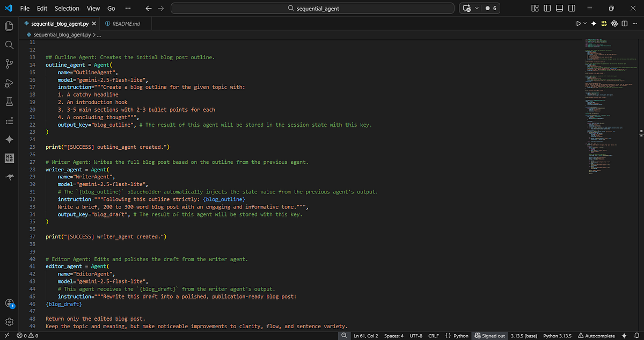The height and width of the screenshot is (340, 644).
Task: Select interpreter 3.13.5 (base)
Action: click(x=524, y=336)
